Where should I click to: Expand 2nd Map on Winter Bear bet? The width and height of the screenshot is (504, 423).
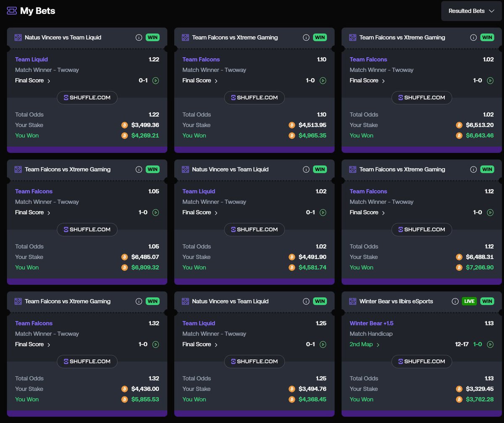point(365,345)
